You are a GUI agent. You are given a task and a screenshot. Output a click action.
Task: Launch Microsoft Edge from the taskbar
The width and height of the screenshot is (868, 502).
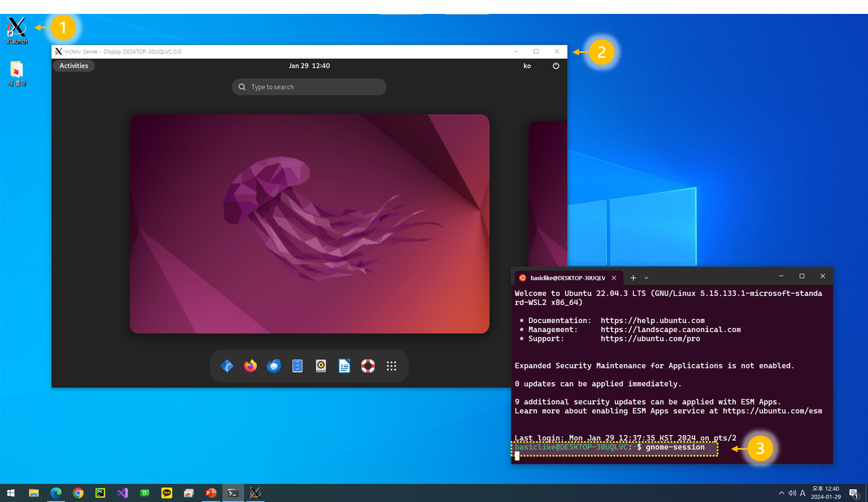(56, 493)
